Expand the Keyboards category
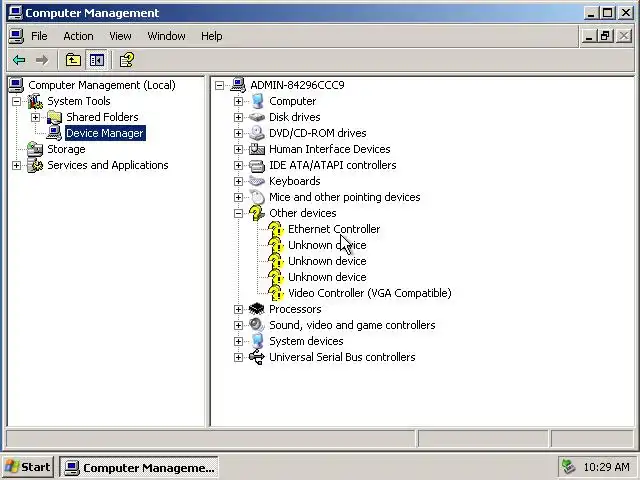This screenshot has width=640, height=480. pyautogui.click(x=238, y=181)
